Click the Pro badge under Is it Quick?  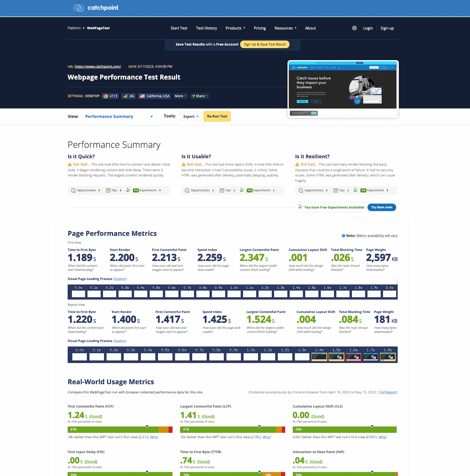(x=136, y=190)
